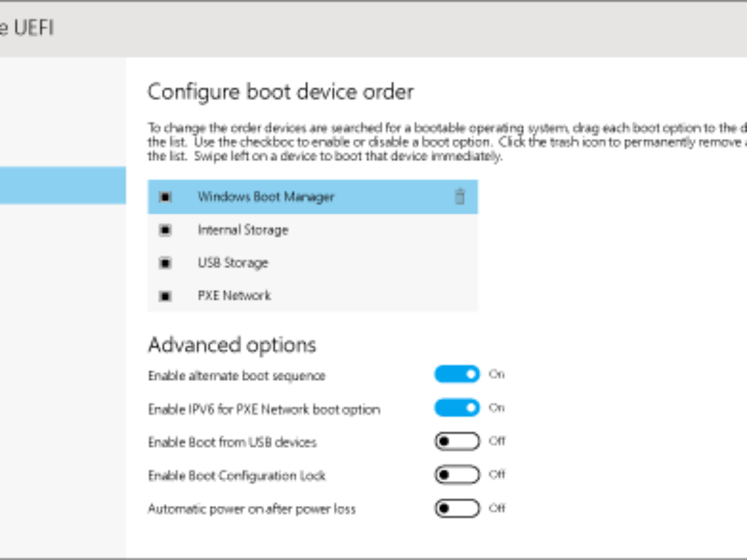The height and width of the screenshot is (560, 747).
Task: Disable the PXE Network boot checkbox
Action: click(x=165, y=296)
